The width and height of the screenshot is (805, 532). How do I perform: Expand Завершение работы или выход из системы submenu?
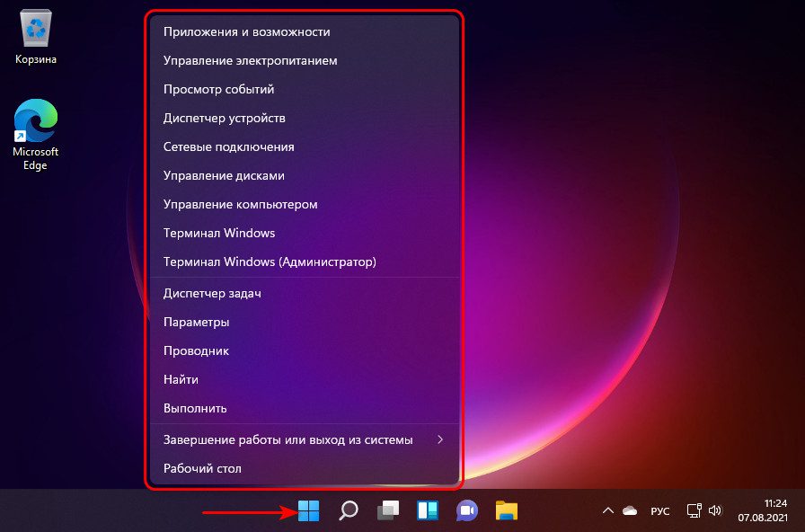click(x=305, y=439)
